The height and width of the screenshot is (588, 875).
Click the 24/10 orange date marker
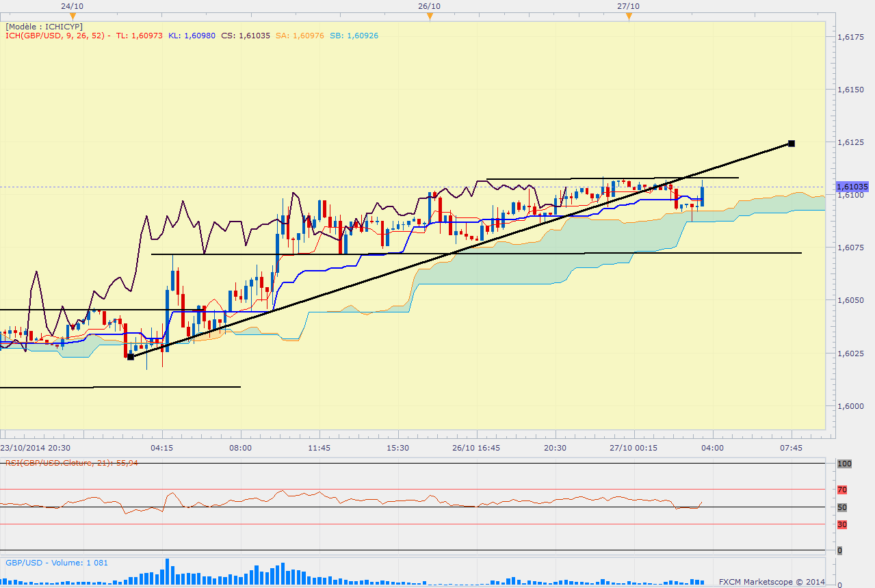(73, 16)
